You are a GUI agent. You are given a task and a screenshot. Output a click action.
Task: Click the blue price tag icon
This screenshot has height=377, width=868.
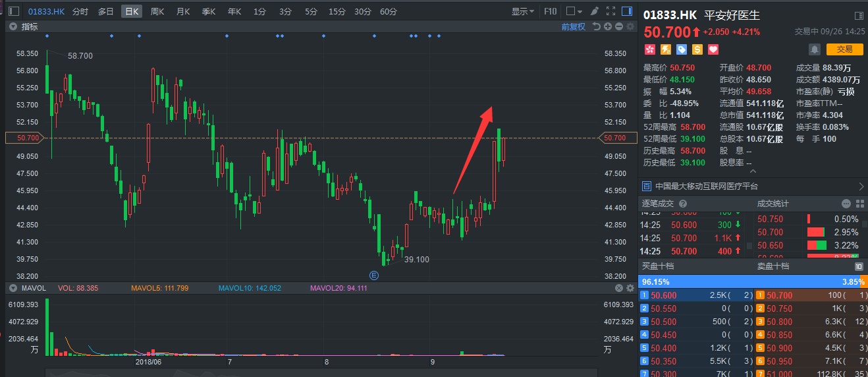(682, 49)
